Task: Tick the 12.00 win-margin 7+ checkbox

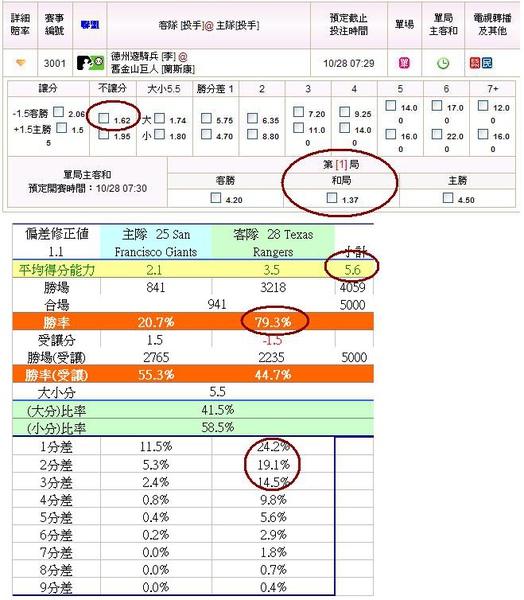Action: point(483,106)
